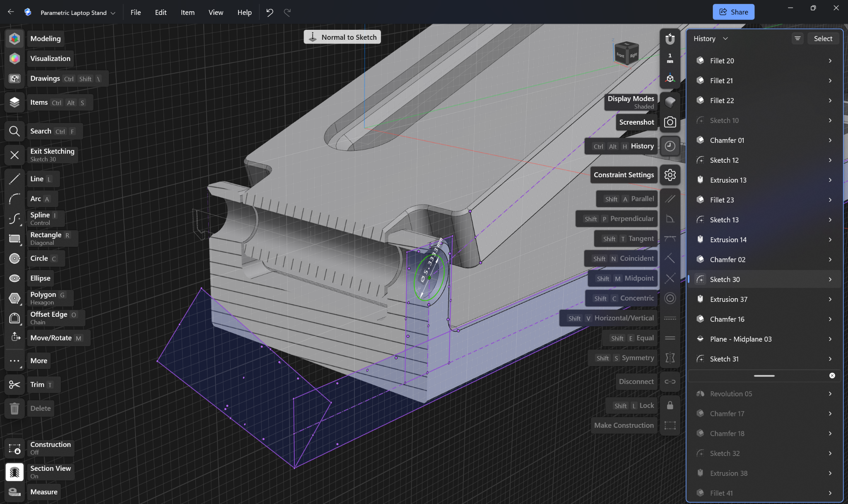Open the Item menu

188,12
